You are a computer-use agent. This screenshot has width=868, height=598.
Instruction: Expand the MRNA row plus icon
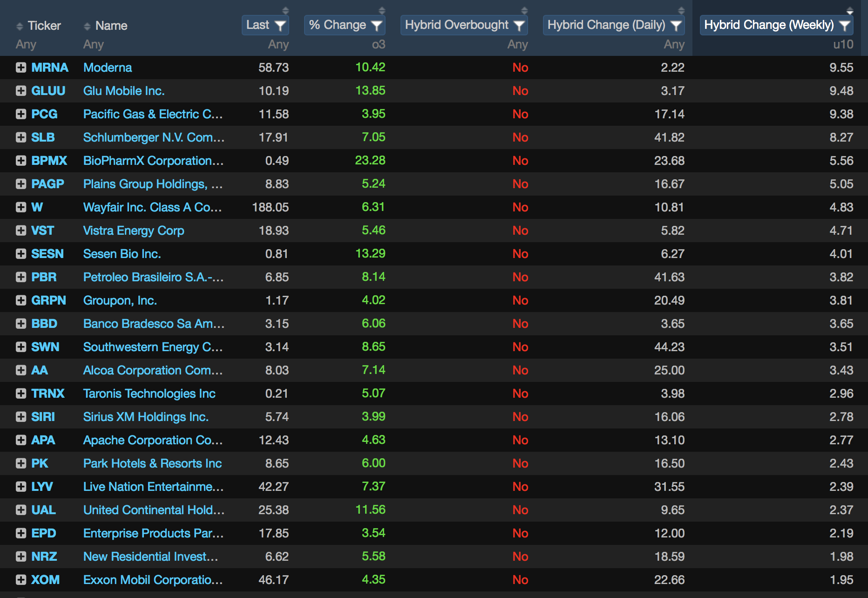coord(20,68)
